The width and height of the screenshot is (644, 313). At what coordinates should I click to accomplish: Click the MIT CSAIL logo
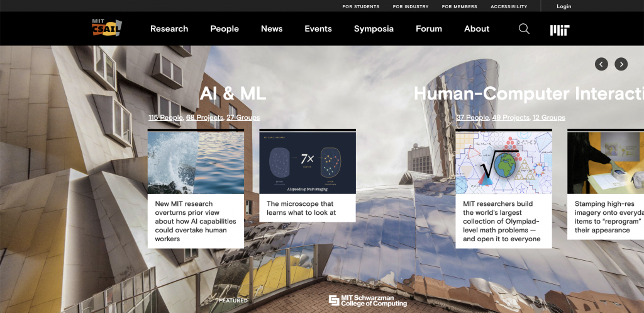click(x=106, y=28)
